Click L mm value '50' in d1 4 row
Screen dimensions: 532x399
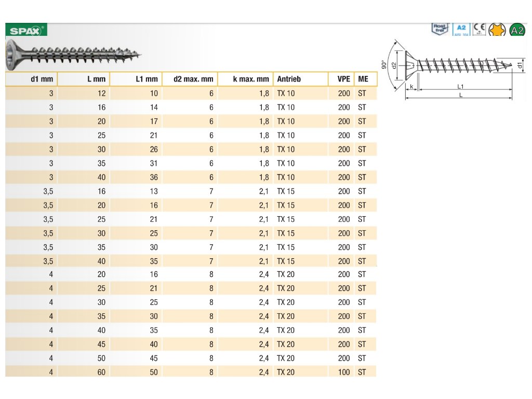101,358
